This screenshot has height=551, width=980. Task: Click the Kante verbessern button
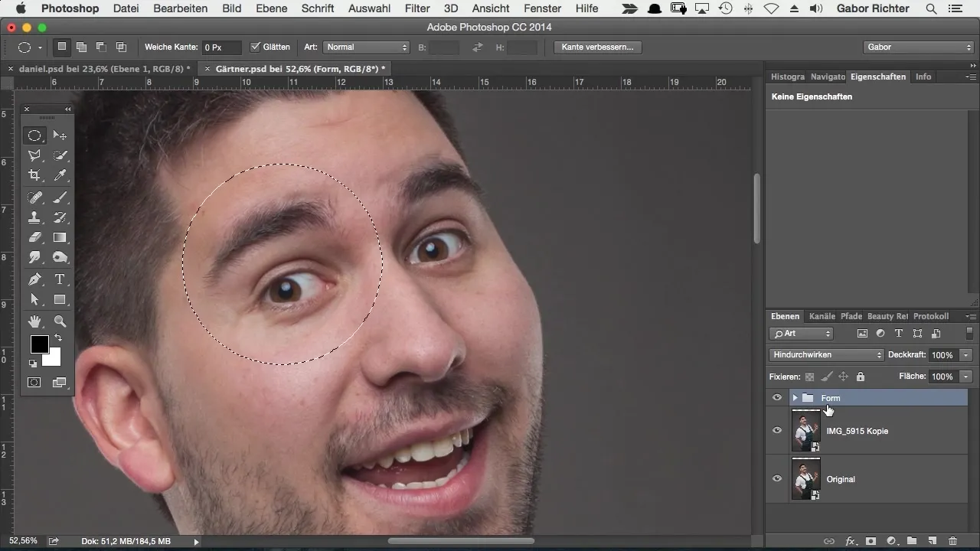click(597, 47)
